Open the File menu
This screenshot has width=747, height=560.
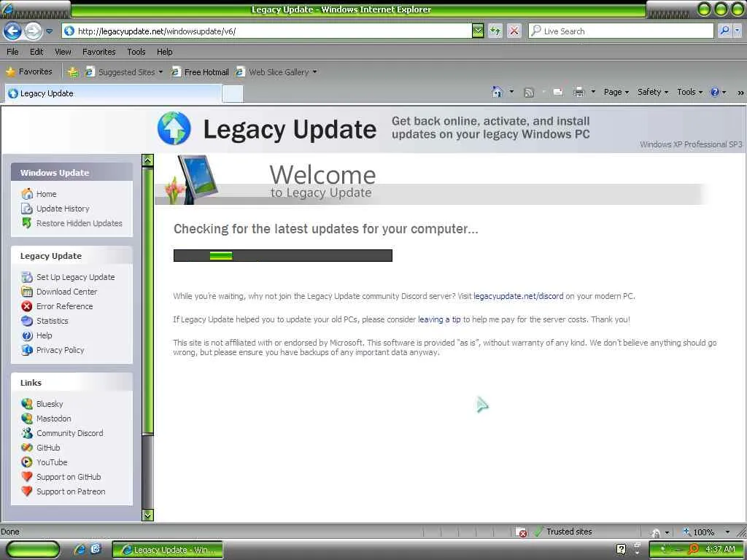[13, 52]
